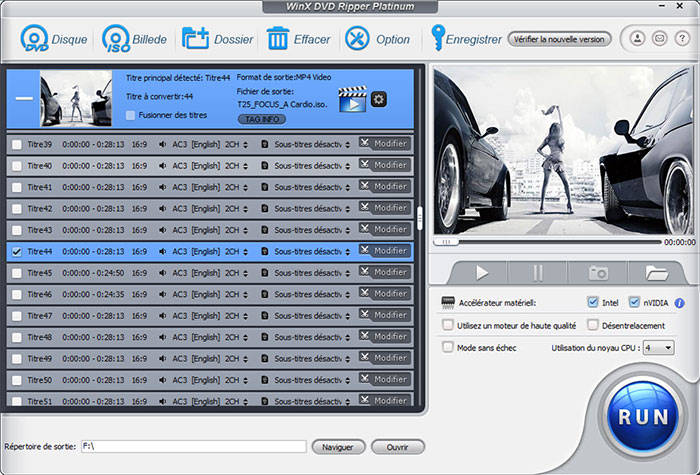
Task: Click the preview seek slider
Action: [x=550, y=241]
